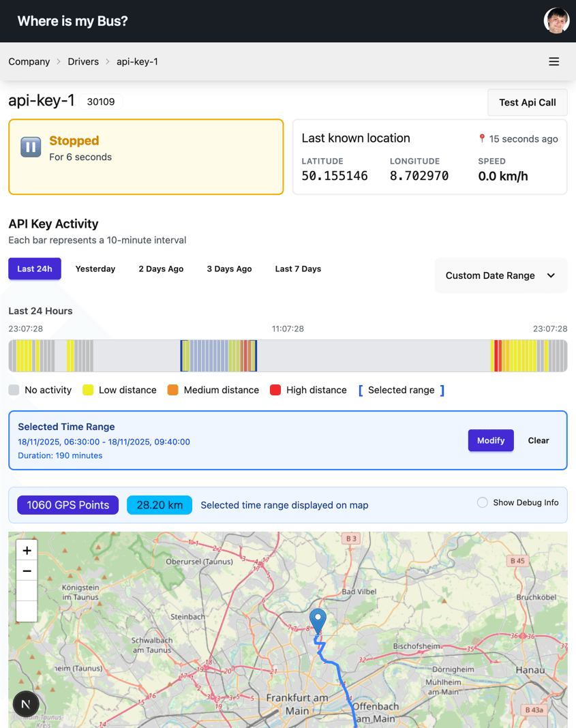Open the user profile avatar

click(x=557, y=20)
